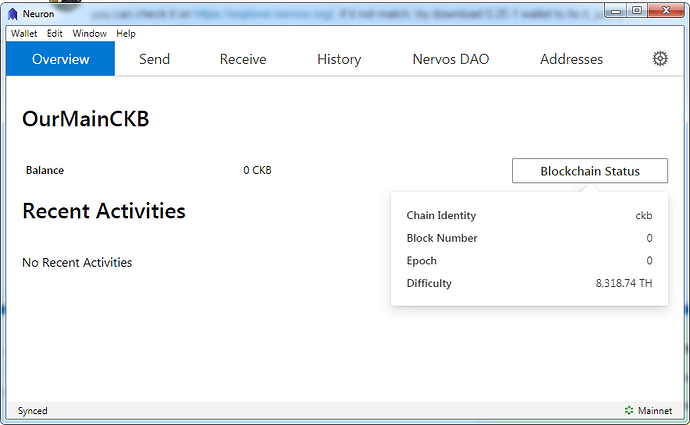Screen dimensions: 690x425
Task: Open the History tab
Action: (339, 59)
